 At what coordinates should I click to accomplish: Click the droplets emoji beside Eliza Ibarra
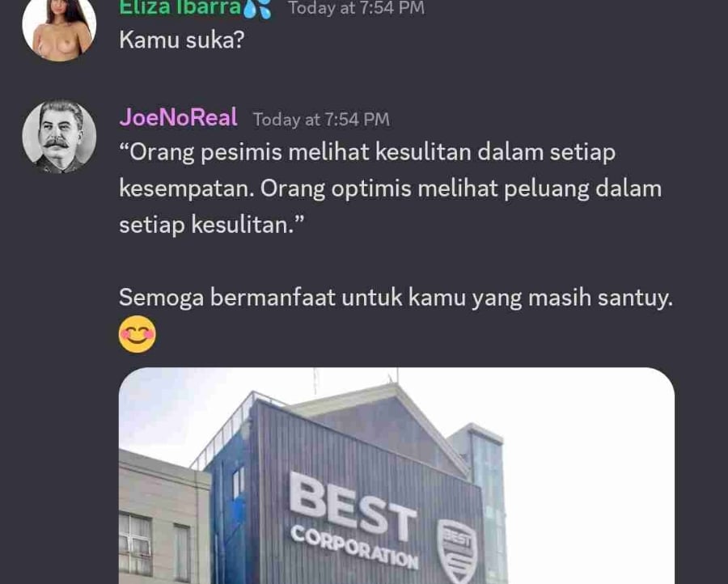click(257, 8)
